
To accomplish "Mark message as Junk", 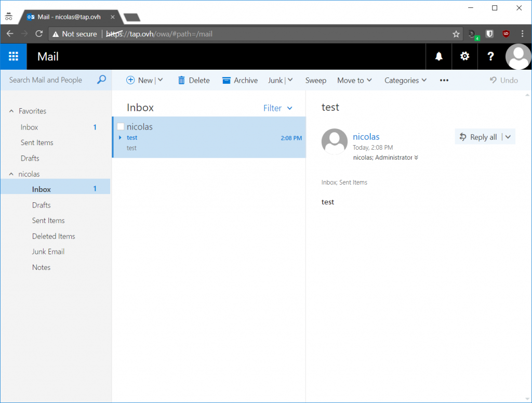I will [x=275, y=81].
